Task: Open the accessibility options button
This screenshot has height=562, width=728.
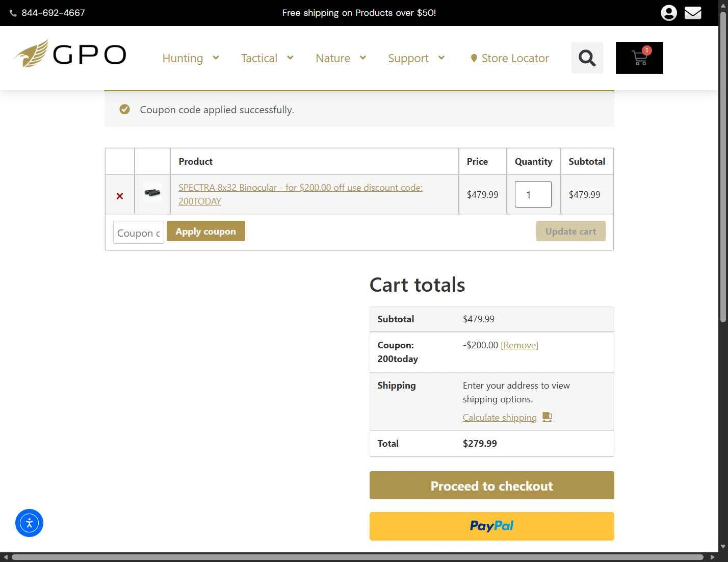Action: coord(29,523)
